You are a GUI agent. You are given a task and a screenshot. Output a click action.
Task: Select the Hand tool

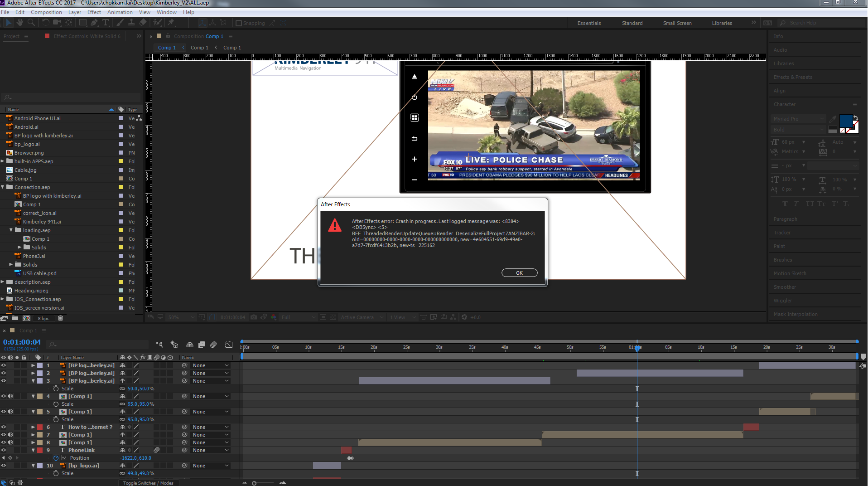pos(20,22)
